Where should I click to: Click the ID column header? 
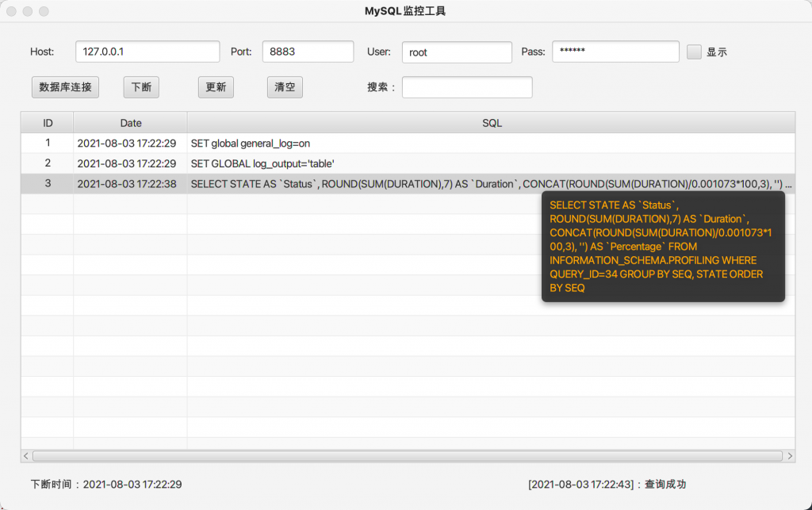pos(48,123)
